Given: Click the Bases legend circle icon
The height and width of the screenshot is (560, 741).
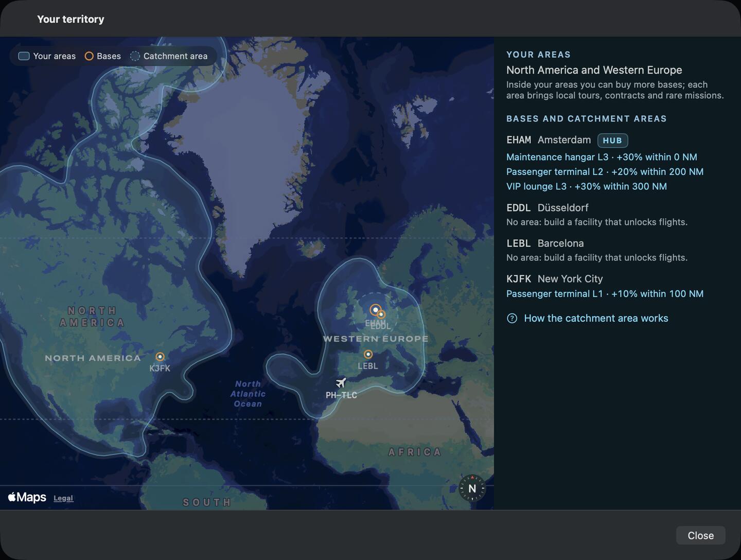Looking at the screenshot, I should click(x=89, y=56).
